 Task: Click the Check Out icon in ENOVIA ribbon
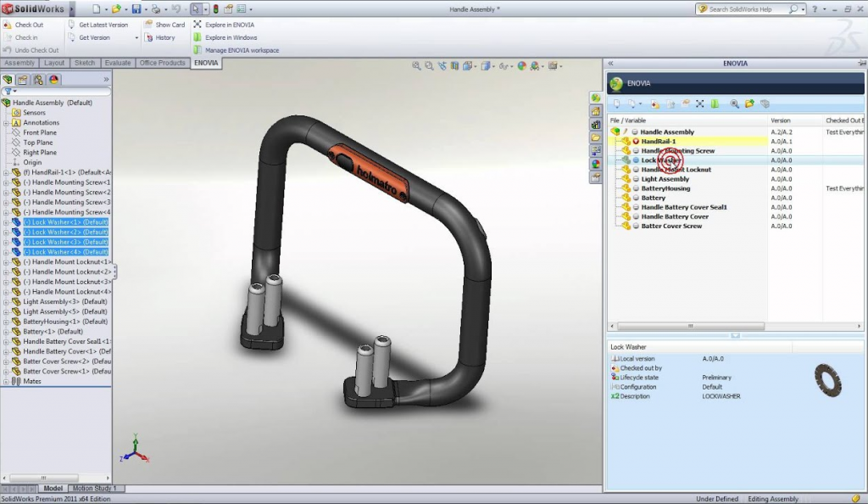click(x=8, y=25)
